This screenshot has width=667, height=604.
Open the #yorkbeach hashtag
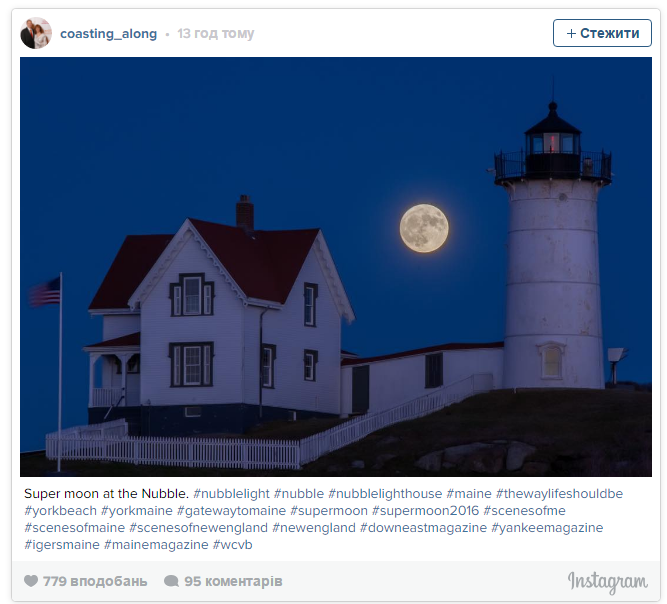tap(60, 511)
